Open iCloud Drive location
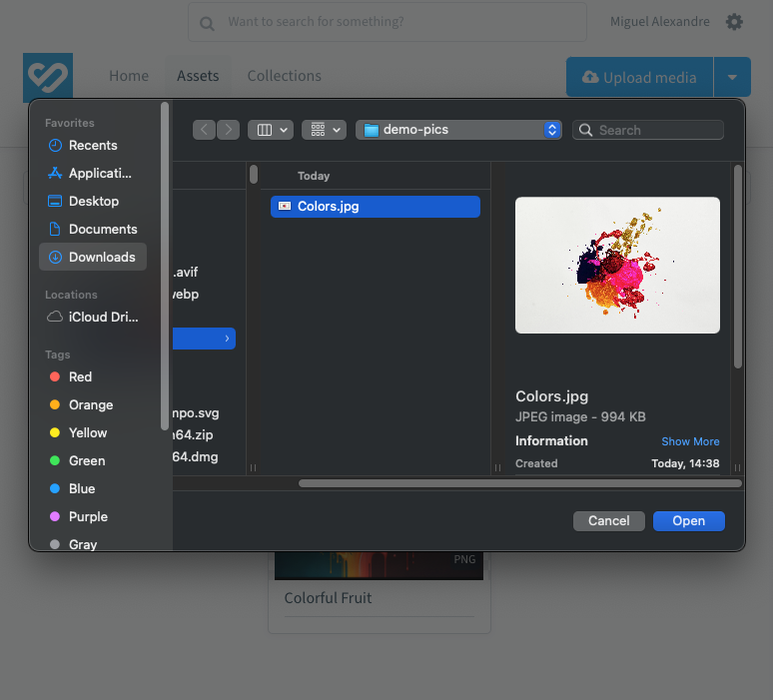Viewport: 773px width, 700px height. 102,317
